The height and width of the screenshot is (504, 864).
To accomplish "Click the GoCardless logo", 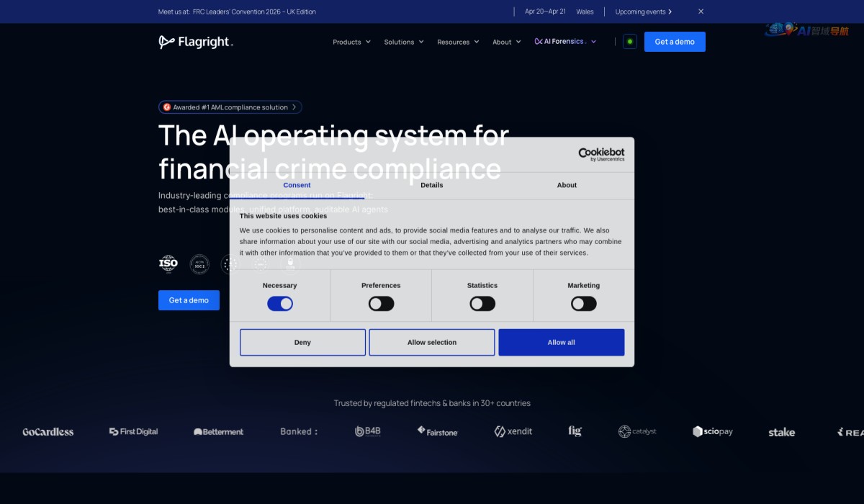I will pyautogui.click(x=48, y=432).
